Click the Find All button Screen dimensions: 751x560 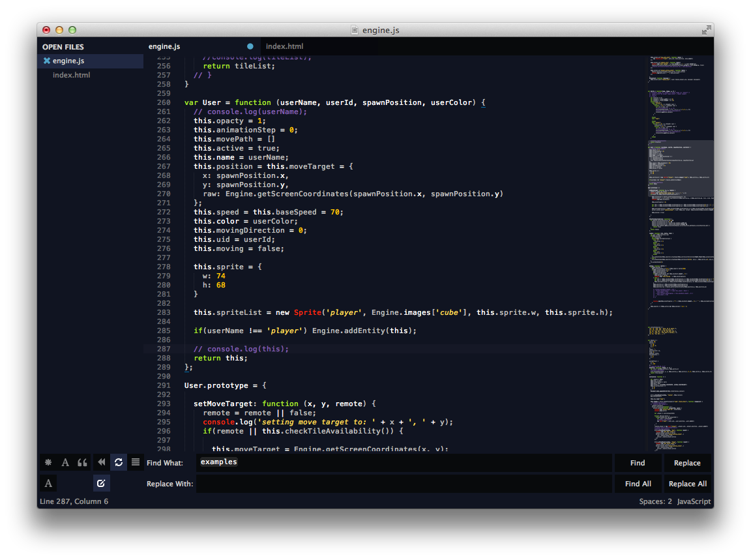(x=638, y=484)
